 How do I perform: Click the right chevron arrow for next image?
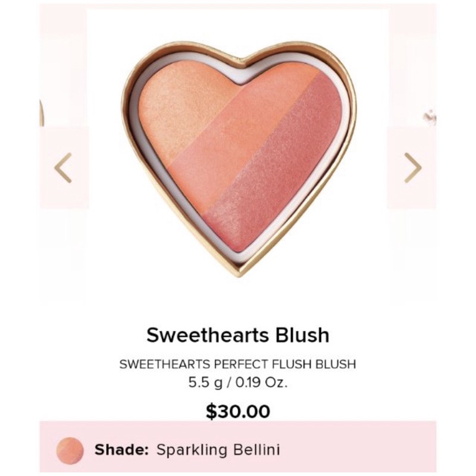(412, 168)
